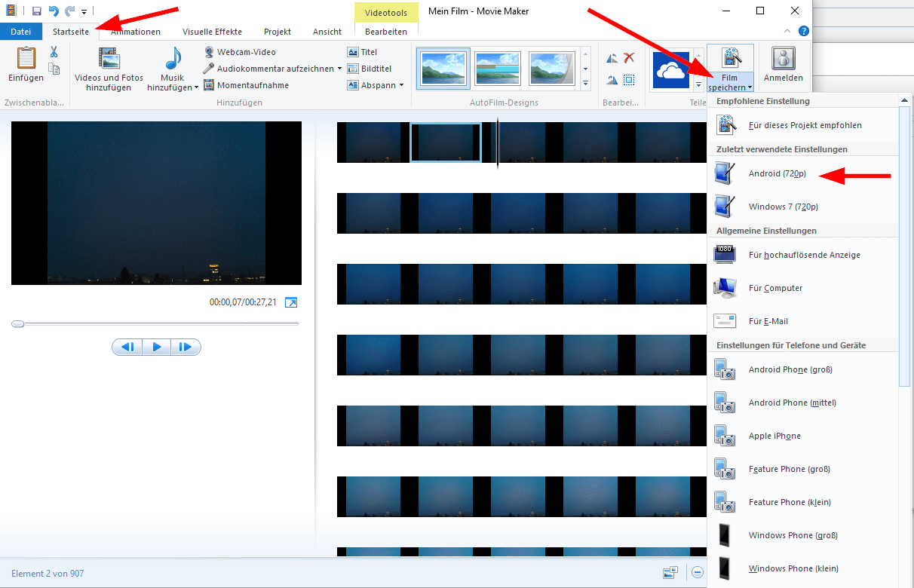Click the Abspann credits button
This screenshot has height=588, width=914.
tap(371, 85)
